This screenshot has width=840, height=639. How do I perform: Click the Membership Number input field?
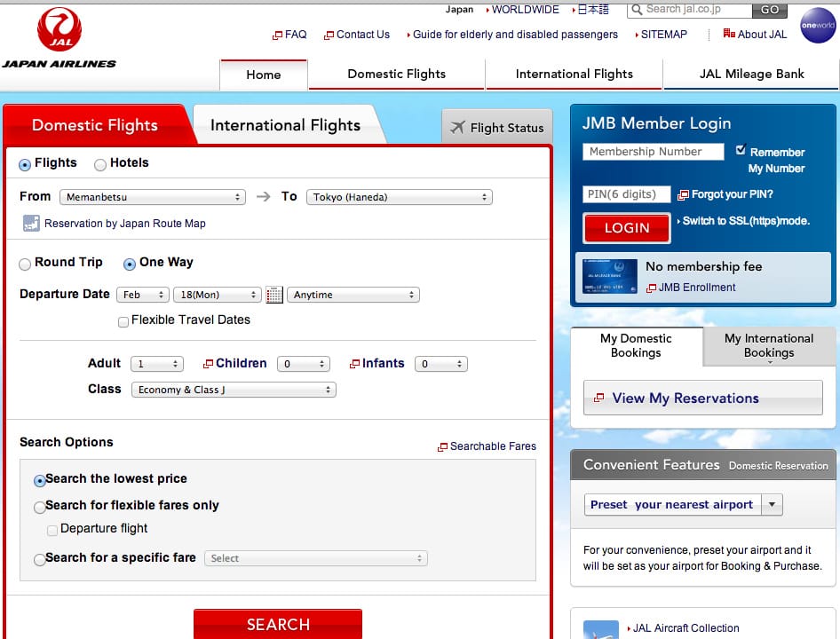tap(653, 152)
